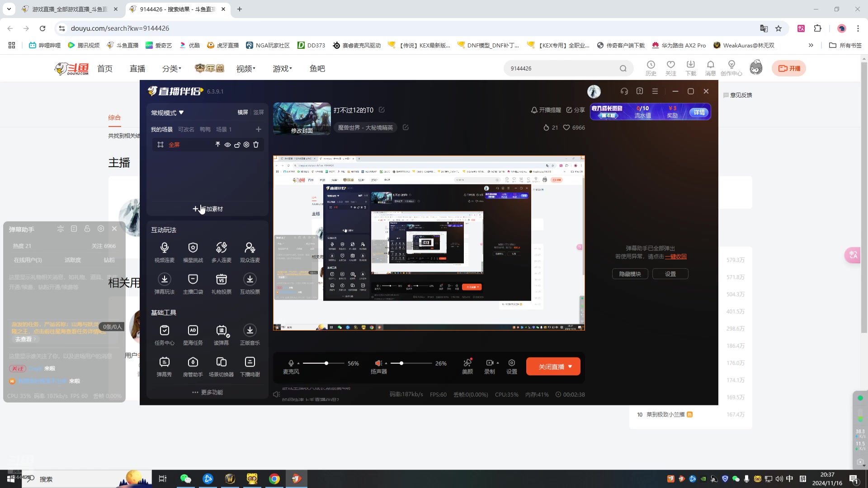This screenshot has height=488, width=868.
Task: Open 主播口袋 streamer pocket
Action: pos(193,284)
